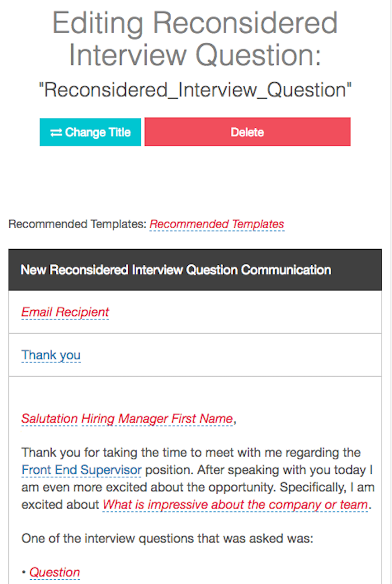Click the vertical scrollbar on the right edge
Image resolution: width=392 pixels, height=584 pixels.
coord(391,290)
